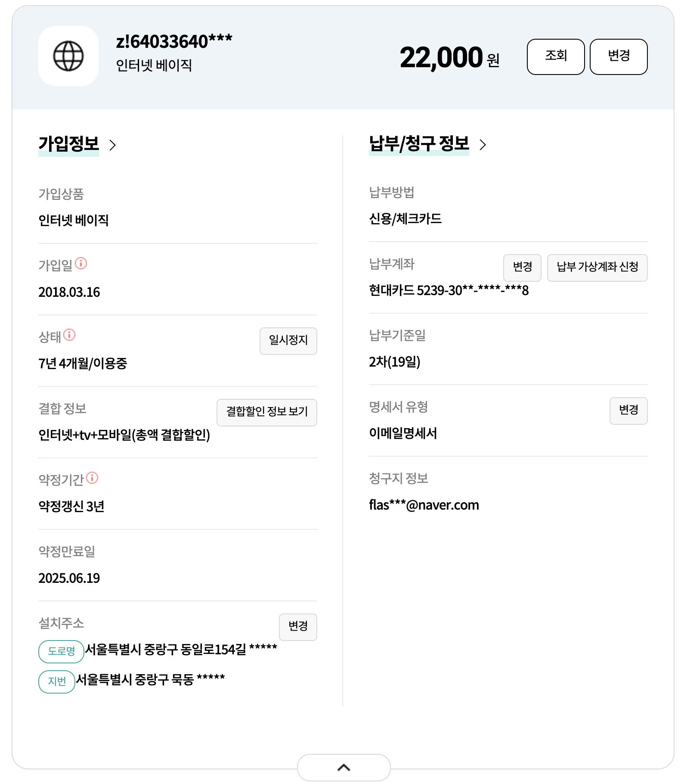Click 납부 가상계좌 신청 button
The width and height of the screenshot is (681, 784).
597,268
